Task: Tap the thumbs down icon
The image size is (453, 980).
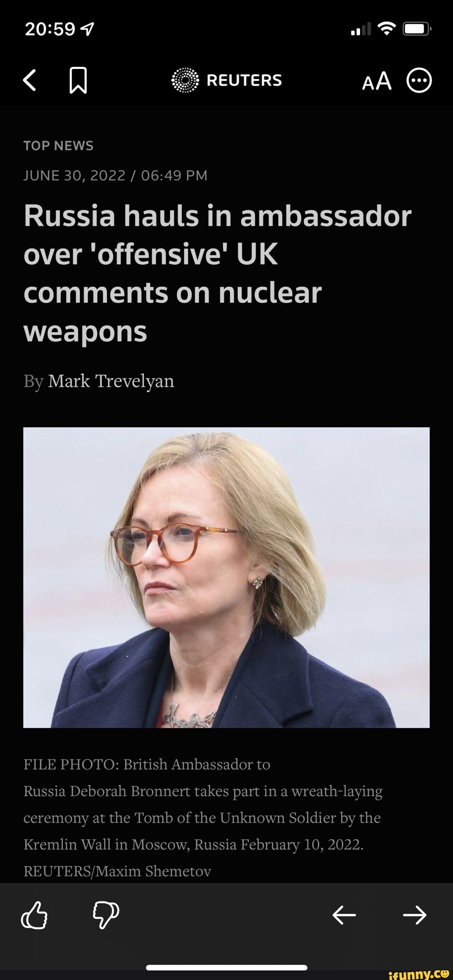Action: click(106, 915)
